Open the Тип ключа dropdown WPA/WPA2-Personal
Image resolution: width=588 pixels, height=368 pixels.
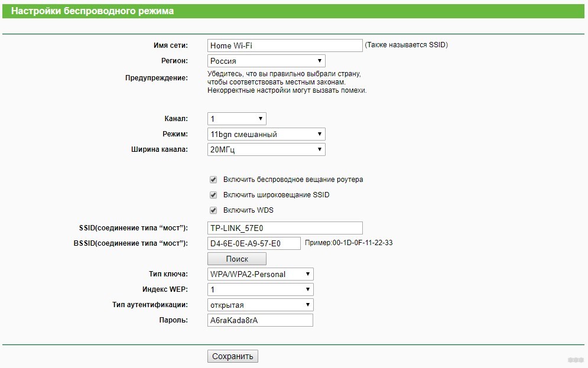pyautogui.click(x=260, y=274)
